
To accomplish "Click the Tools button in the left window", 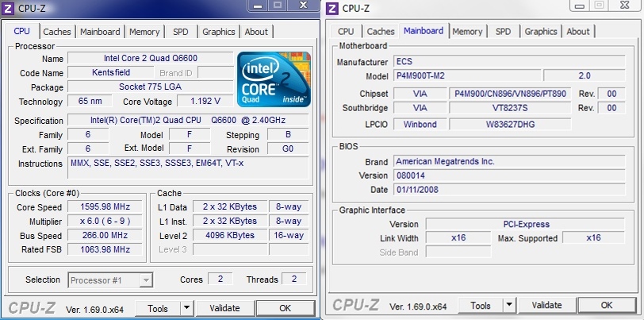I will 158,308.
